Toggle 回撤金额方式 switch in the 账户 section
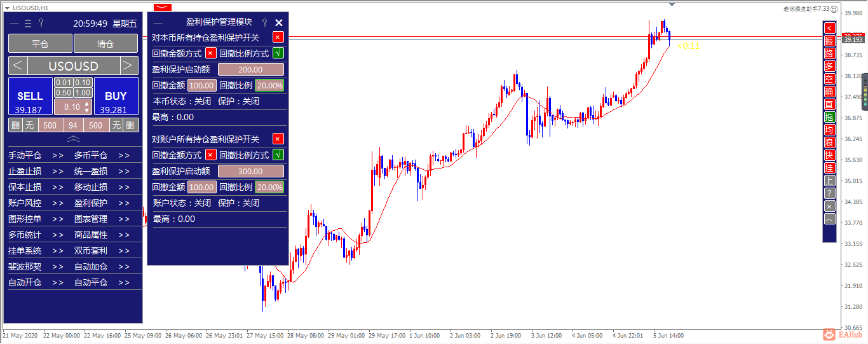868x344 pixels. coord(210,155)
